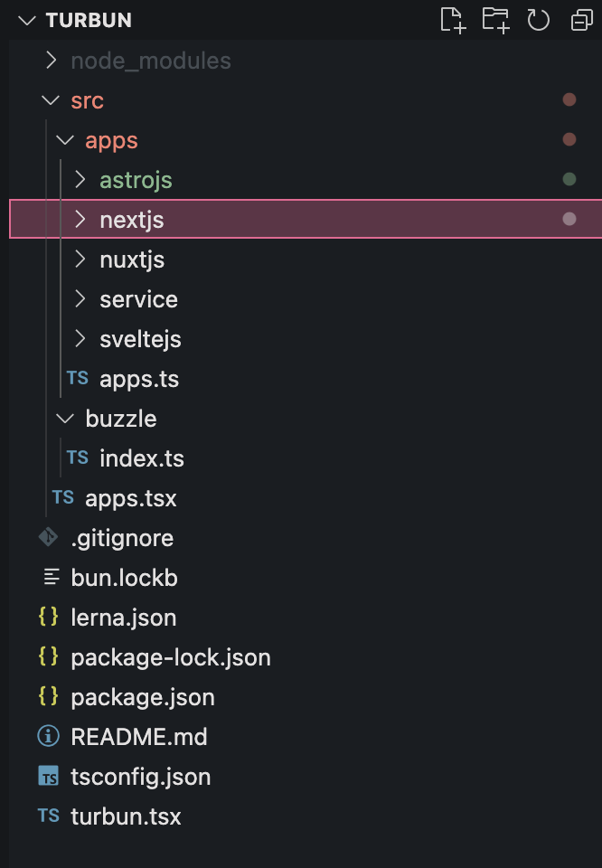Click the status dot on nextjs row
This screenshot has width=602, height=868.
click(x=569, y=219)
